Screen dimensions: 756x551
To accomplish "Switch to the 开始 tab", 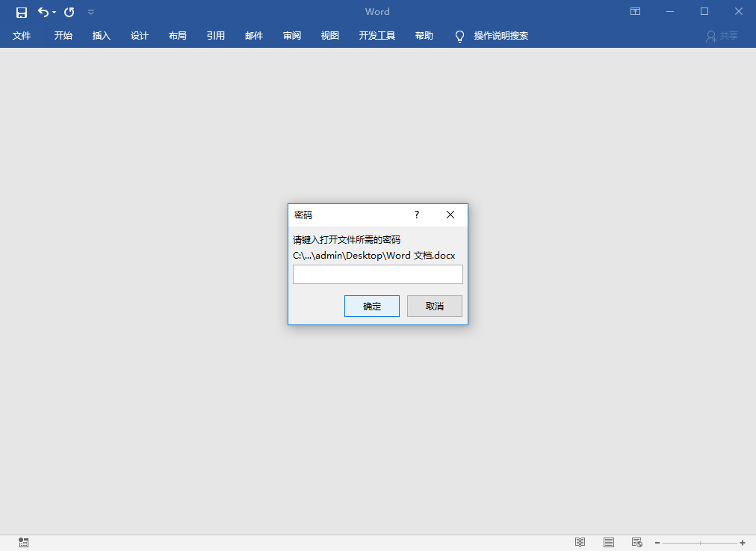I will coord(63,36).
